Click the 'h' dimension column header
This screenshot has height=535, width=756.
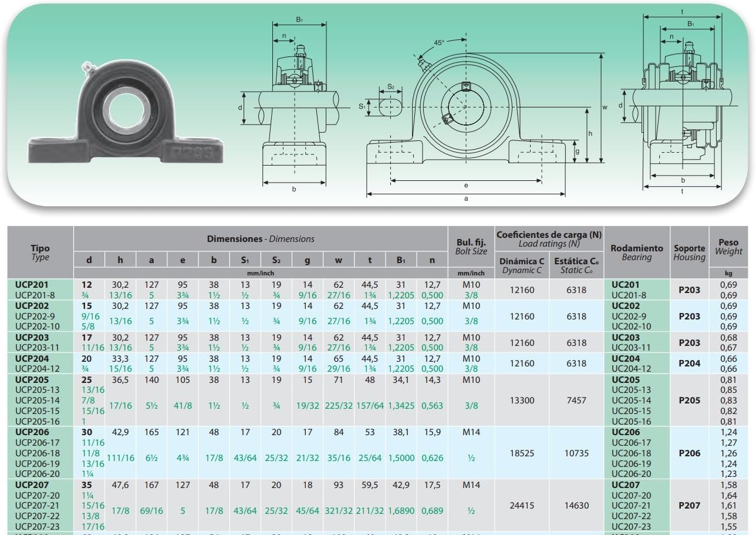pyautogui.click(x=120, y=260)
